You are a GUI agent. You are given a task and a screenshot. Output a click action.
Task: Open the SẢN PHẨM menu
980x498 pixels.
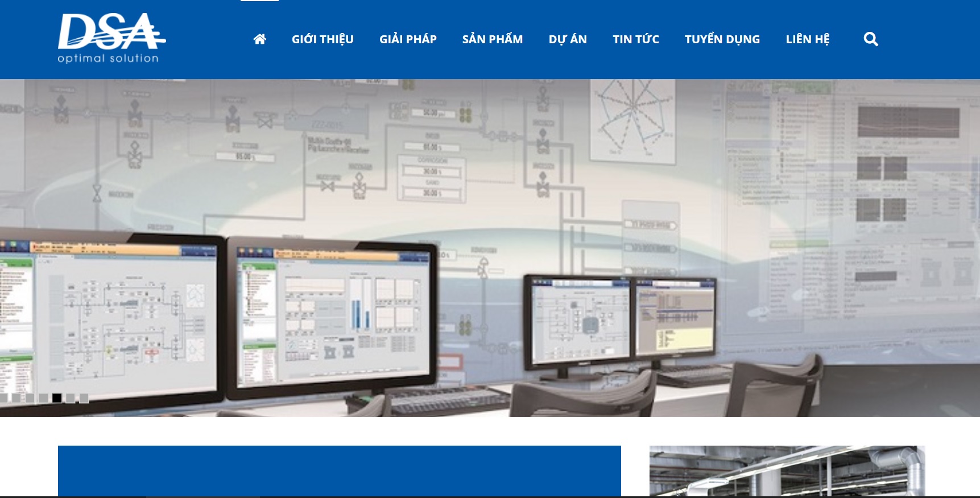point(493,39)
